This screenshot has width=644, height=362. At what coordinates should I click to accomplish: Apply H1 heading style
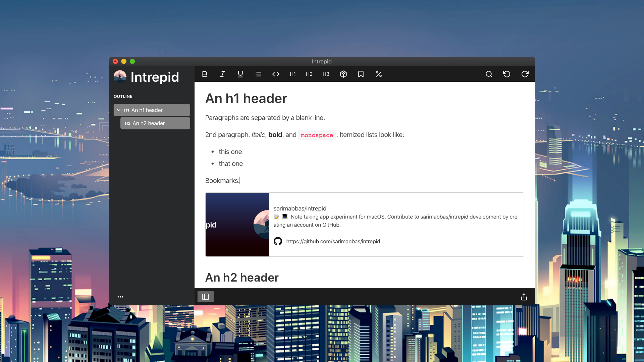pyautogui.click(x=293, y=74)
